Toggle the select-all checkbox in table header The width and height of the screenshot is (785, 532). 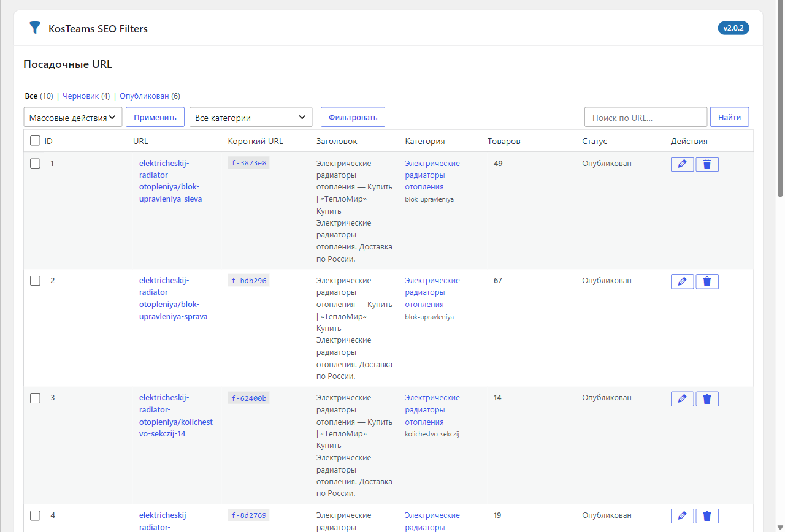click(35, 141)
